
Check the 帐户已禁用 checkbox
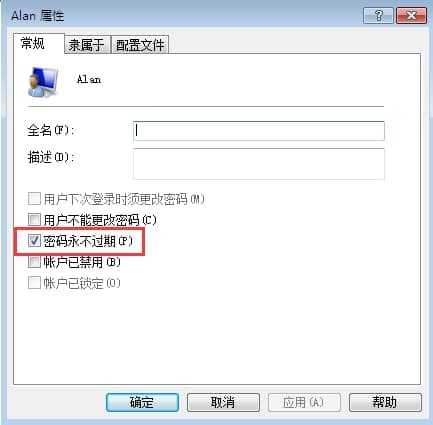34,262
